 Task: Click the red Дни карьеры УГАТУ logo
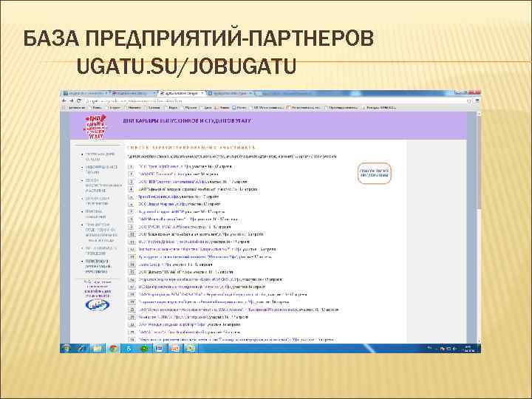[95, 126]
